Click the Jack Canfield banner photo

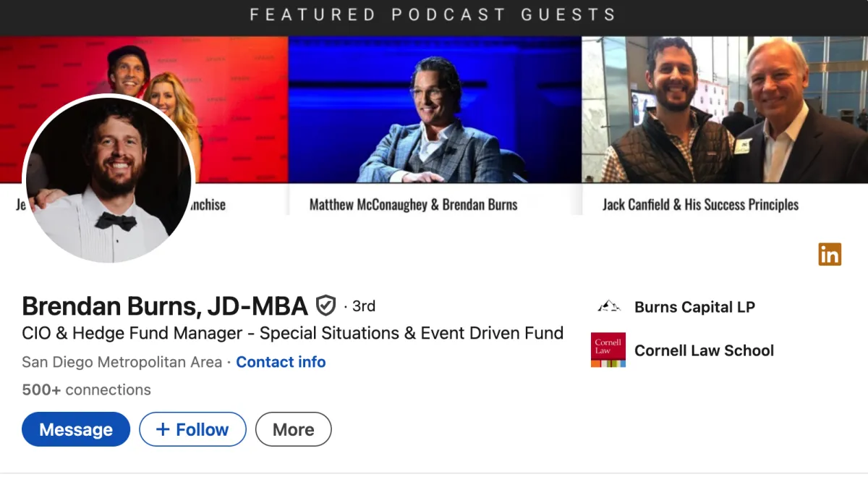[725, 109]
